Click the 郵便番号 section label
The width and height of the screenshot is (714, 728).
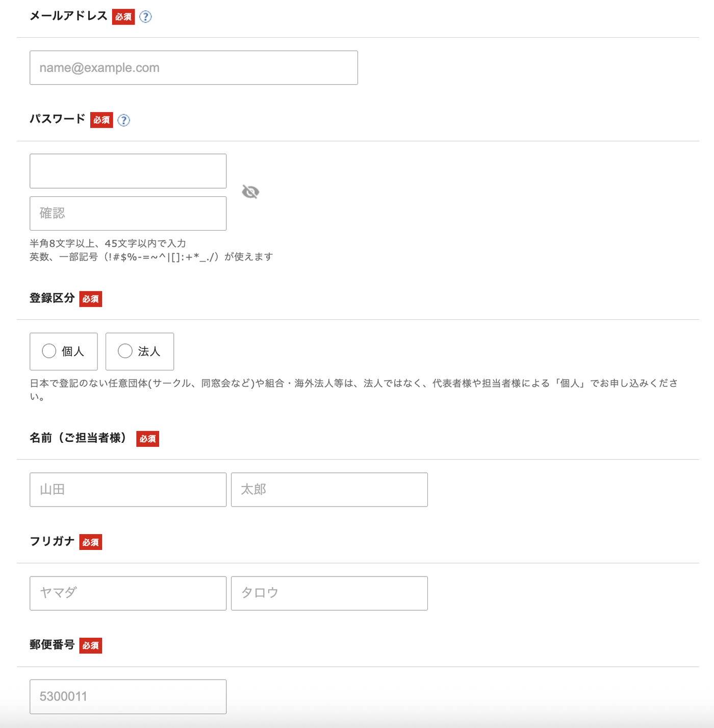(52, 645)
